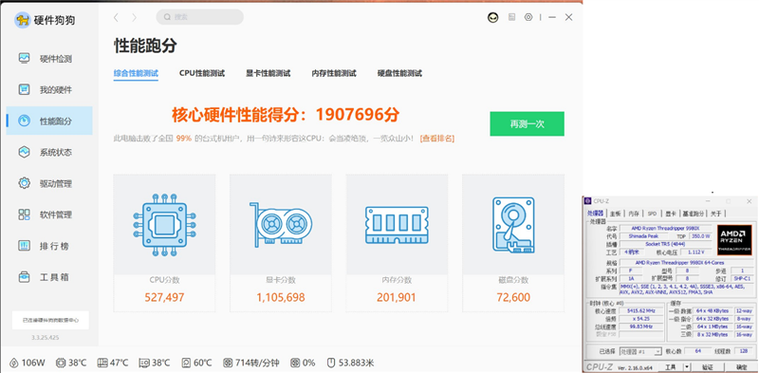Click core speed 5415.62 MHz in CPU-Z

[x=641, y=311]
